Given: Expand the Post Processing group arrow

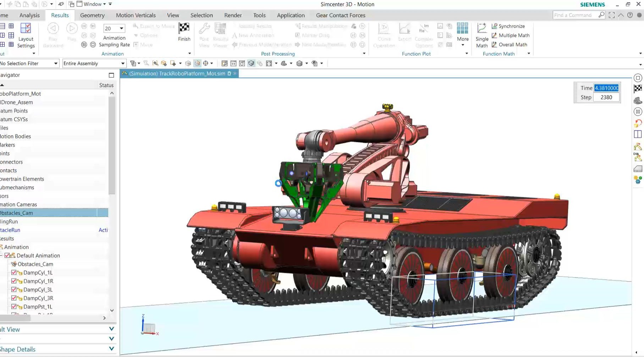Looking at the screenshot, I should coord(364,54).
